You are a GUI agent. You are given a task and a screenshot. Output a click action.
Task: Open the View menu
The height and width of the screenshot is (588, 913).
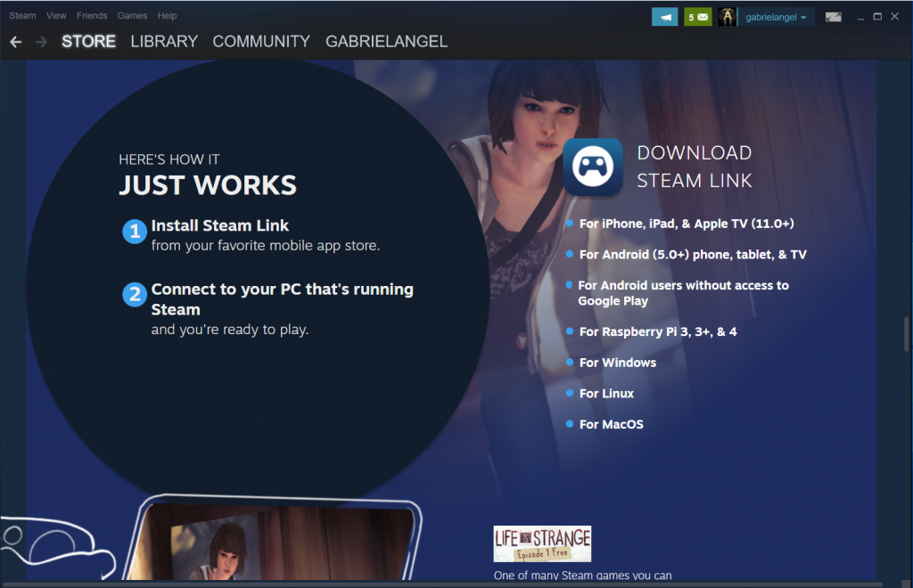[56, 16]
